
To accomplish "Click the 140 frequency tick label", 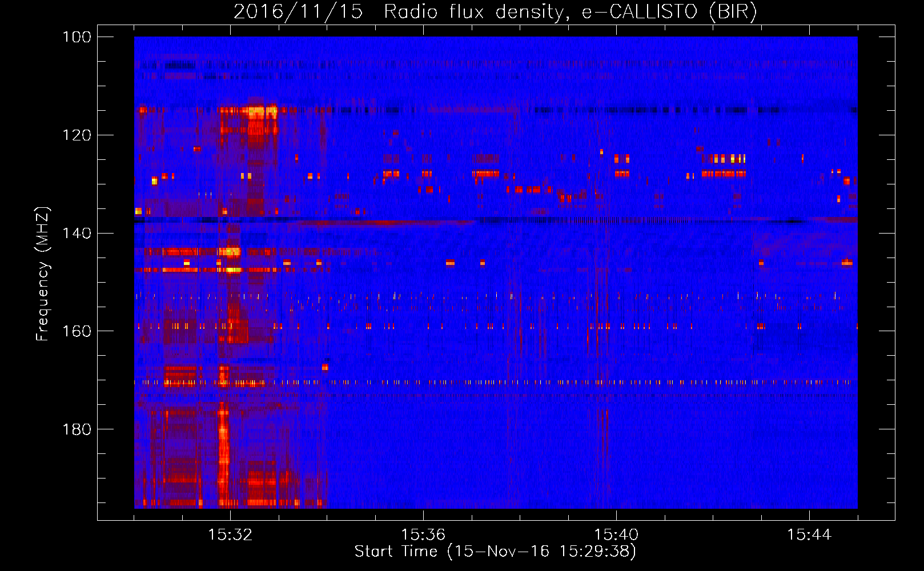I will (x=77, y=233).
